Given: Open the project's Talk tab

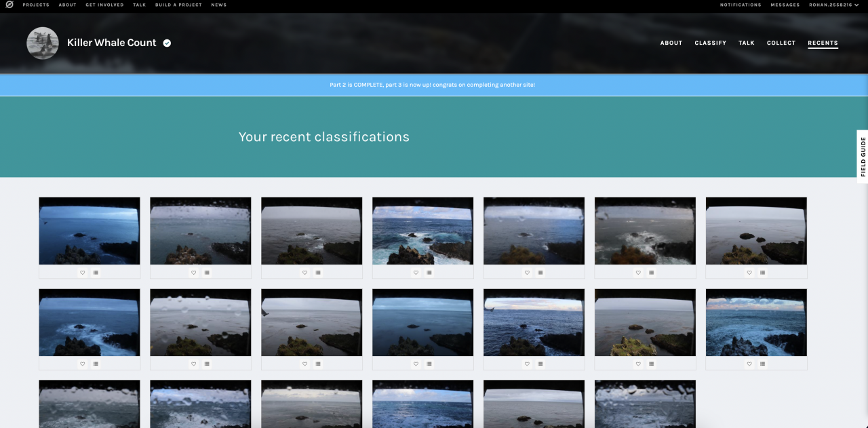Looking at the screenshot, I should 747,43.
